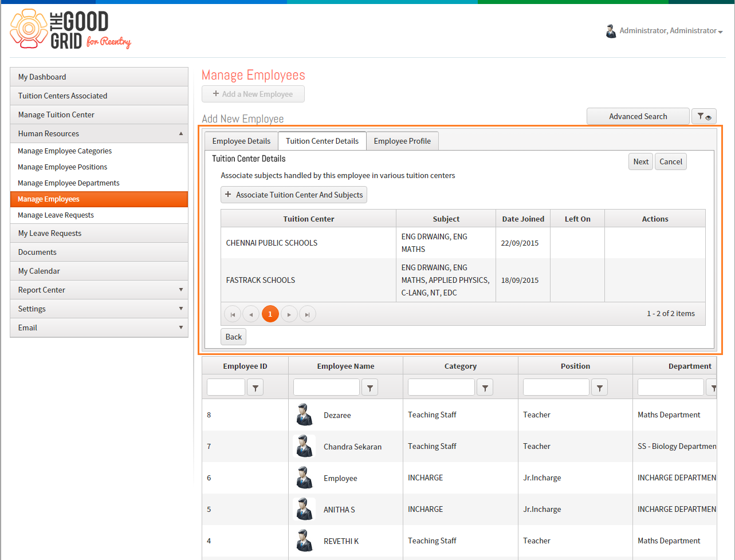This screenshot has height=560, width=735.
Task: Click Dezaree's employee avatar
Action: pos(304,415)
